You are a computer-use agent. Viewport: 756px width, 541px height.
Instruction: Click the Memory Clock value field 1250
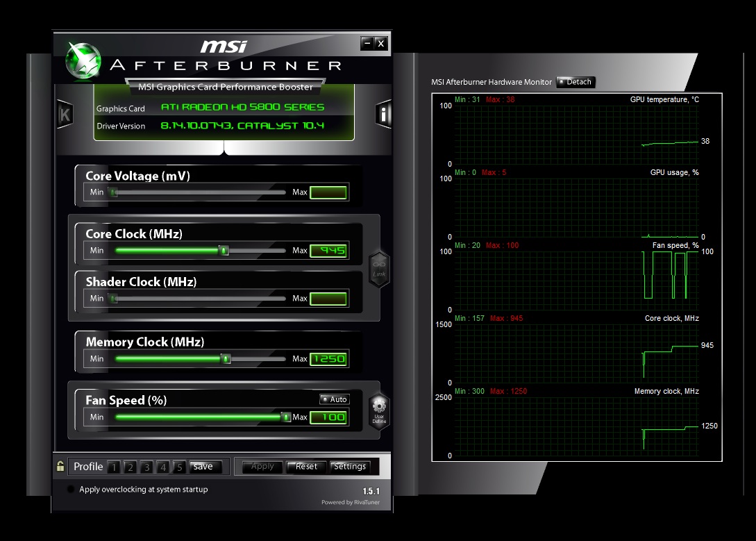tap(328, 359)
